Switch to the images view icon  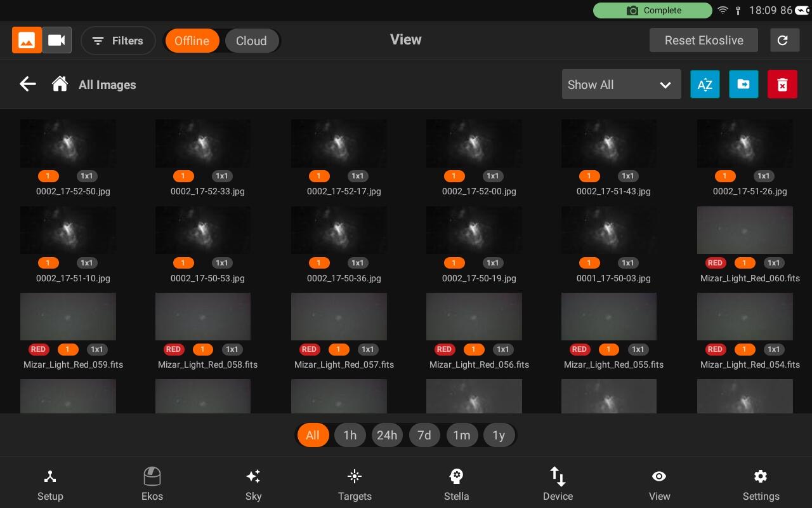click(x=27, y=40)
